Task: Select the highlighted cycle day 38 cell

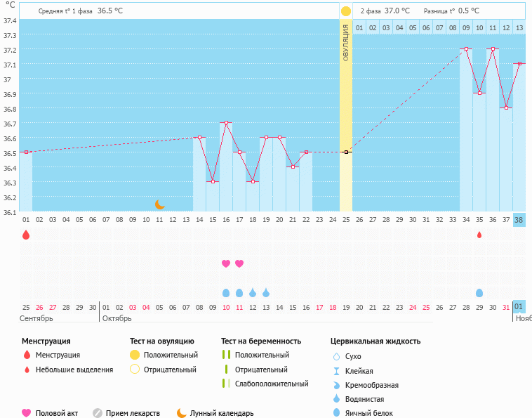Action: click(519, 219)
